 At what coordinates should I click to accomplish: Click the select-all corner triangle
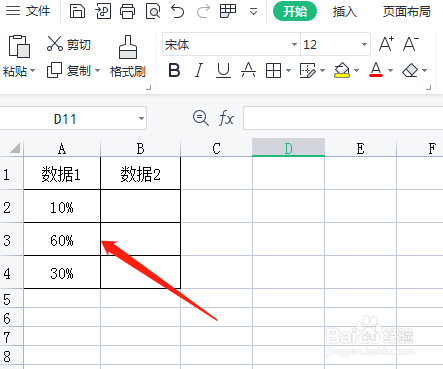(15, 148)
